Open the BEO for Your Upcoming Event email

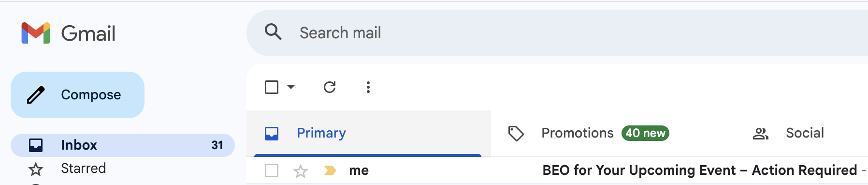pos(699,170)
